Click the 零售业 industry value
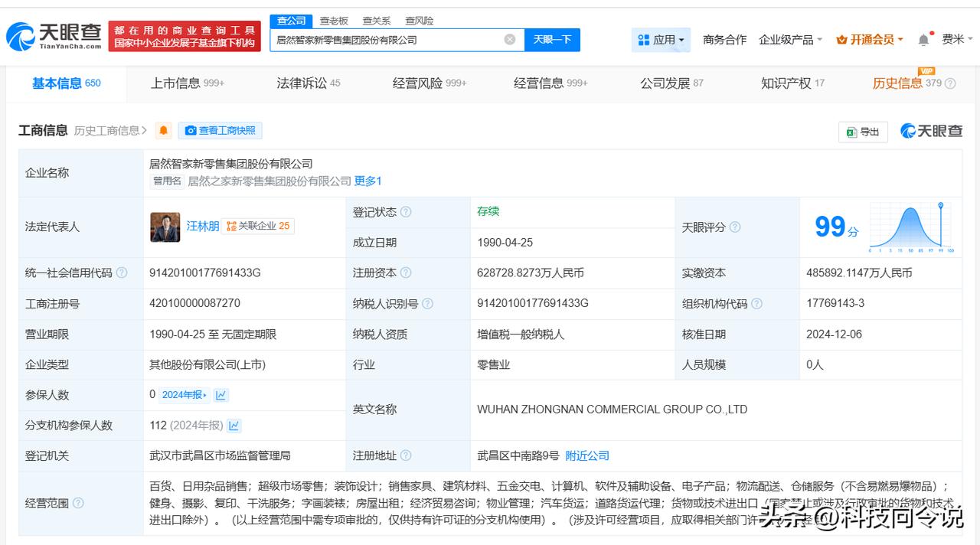 coord(493,365)
